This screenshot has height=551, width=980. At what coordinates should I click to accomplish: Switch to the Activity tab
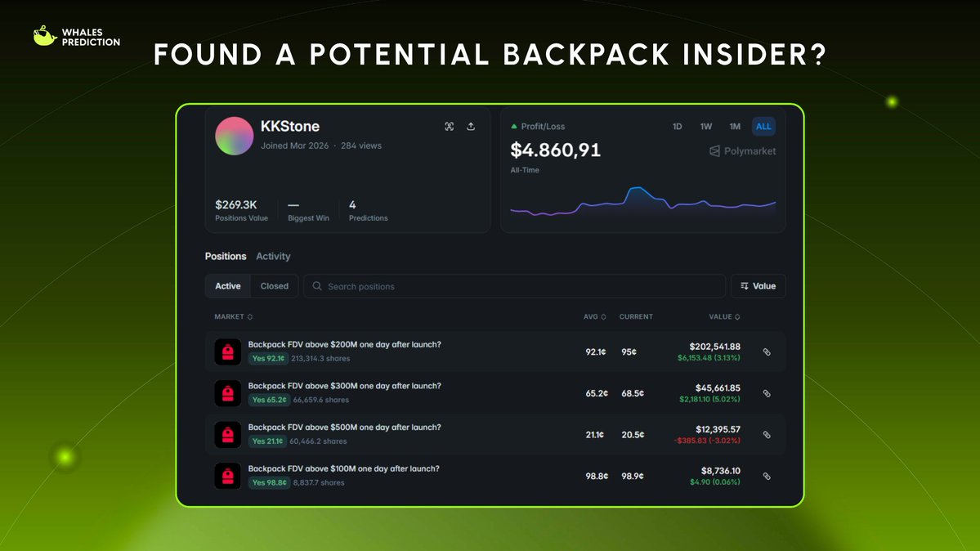273,256
